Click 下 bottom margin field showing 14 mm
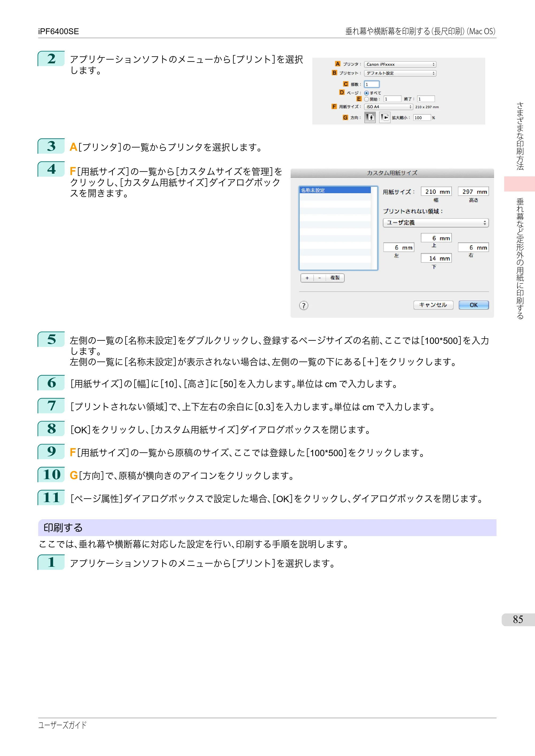The image size is (535, 756). pyautogui.click(x=436, y=258)
